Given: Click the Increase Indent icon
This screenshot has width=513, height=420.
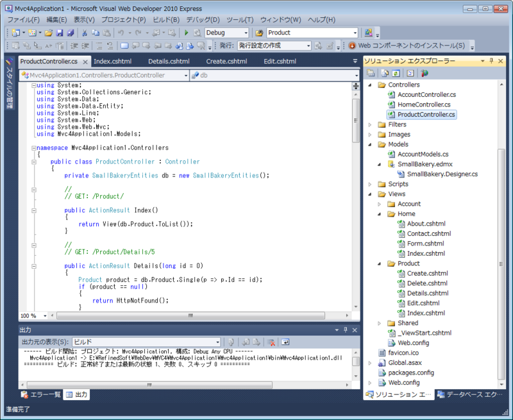Looking at the screenshot, I should point(85,46).
